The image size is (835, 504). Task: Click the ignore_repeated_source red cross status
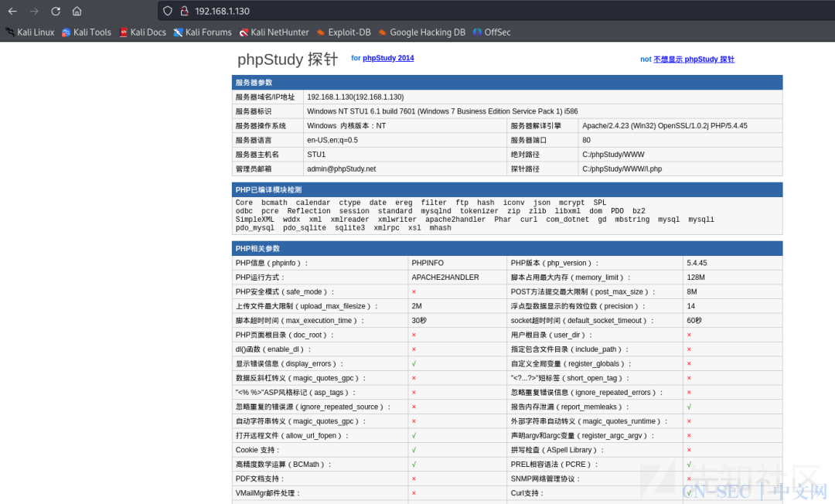414,407
